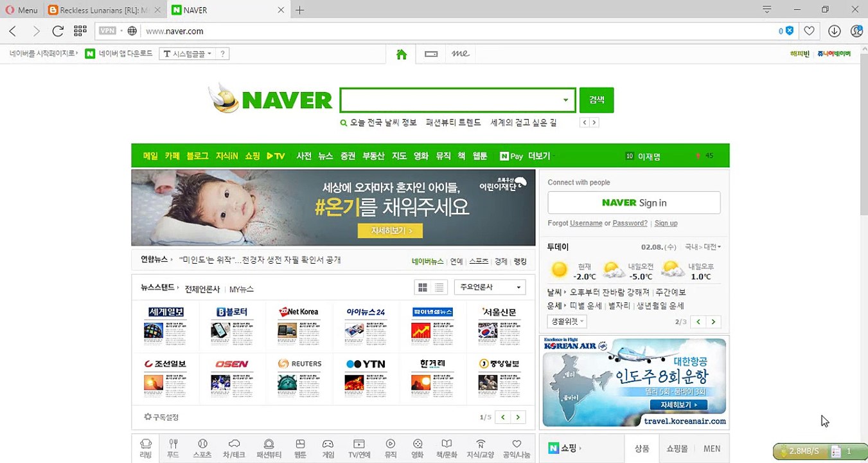Go to next 투데이 widget page arrow

coord(713,322)
